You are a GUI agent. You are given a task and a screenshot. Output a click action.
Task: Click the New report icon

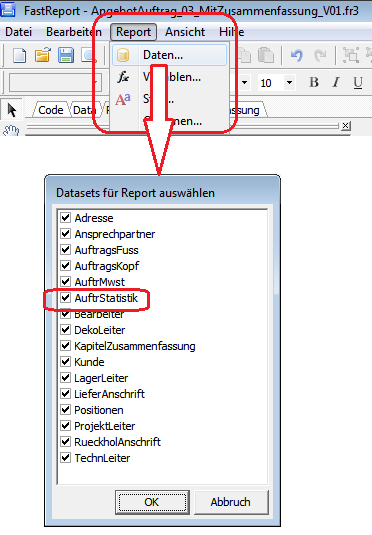19,55
